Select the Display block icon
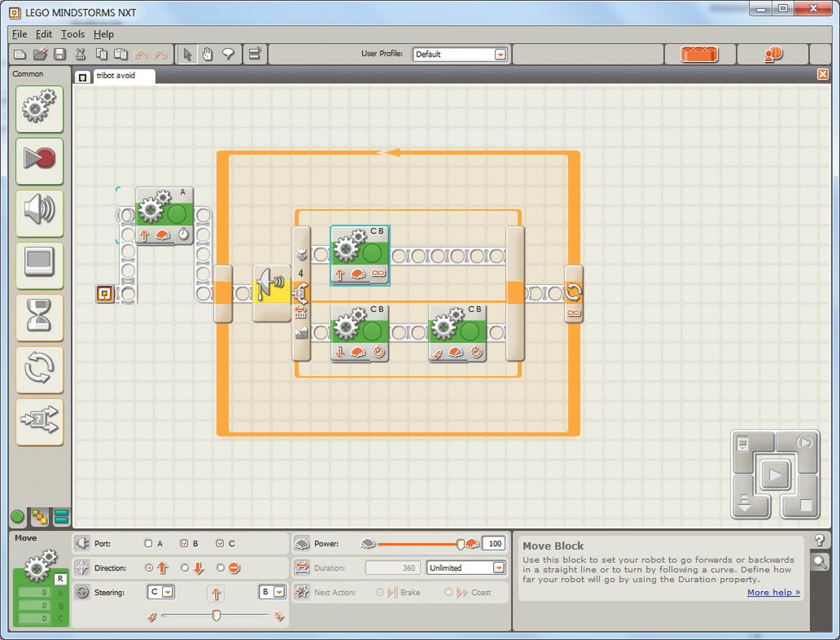This screenshot has width=840, height=640. pyautogui.click(x=39, y=265)
